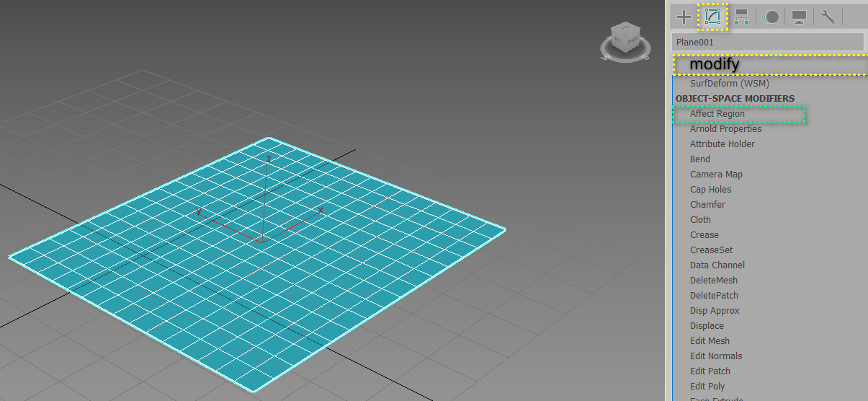Open the Hierarchy panel tab
Screen dimensions: 868x401
click(741, 17)
